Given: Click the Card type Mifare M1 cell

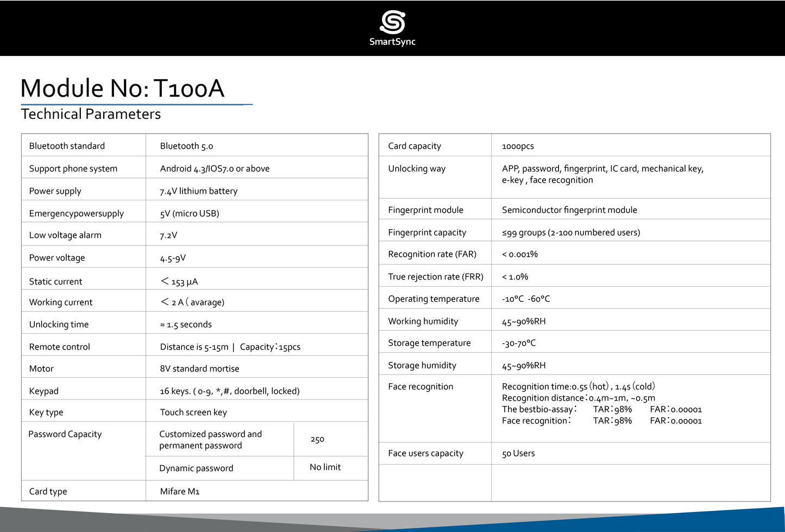Looking at the screenshot, I should [x=180, y=491].
